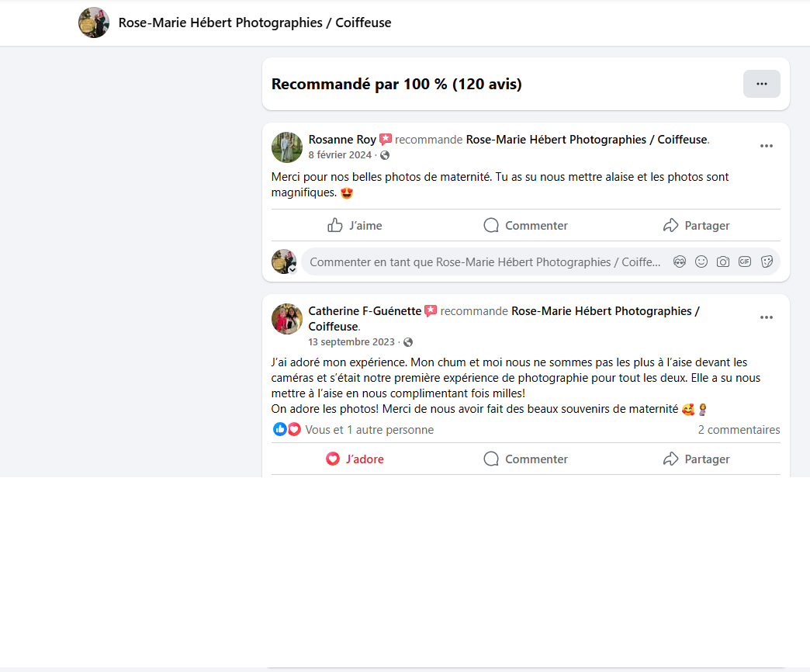Open the 13 septembre 2023 post date
The height and width of the screenshot is (672, 810).
[351, 342]
